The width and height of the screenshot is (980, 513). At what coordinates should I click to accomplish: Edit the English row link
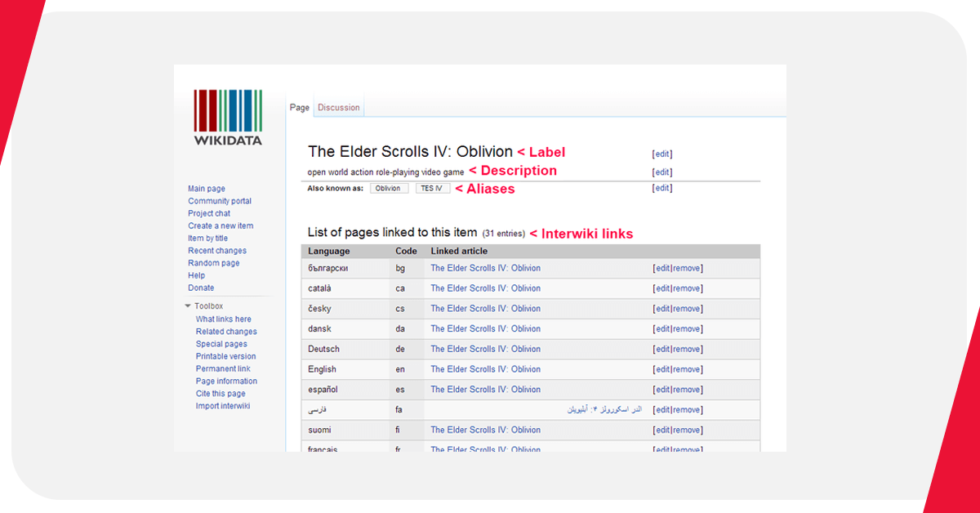point(662,369)
